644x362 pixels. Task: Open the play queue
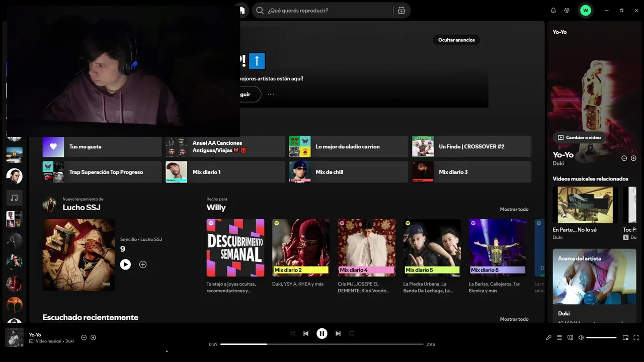[559, 337]
